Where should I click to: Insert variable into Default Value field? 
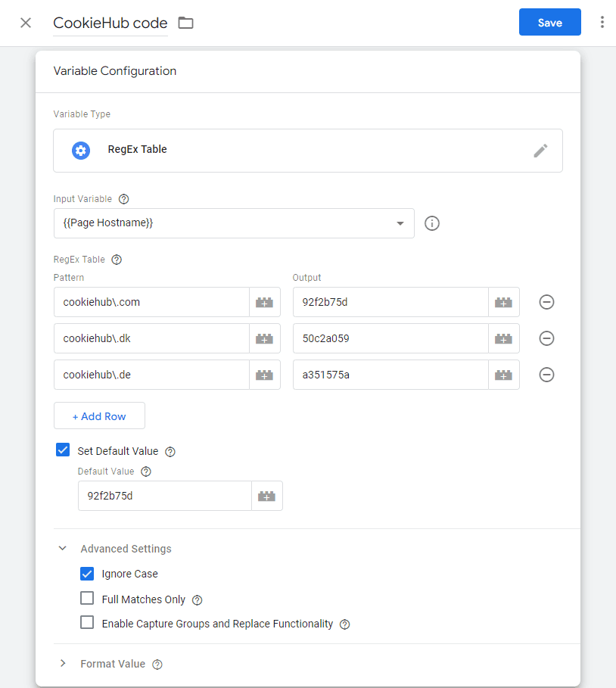266,496
